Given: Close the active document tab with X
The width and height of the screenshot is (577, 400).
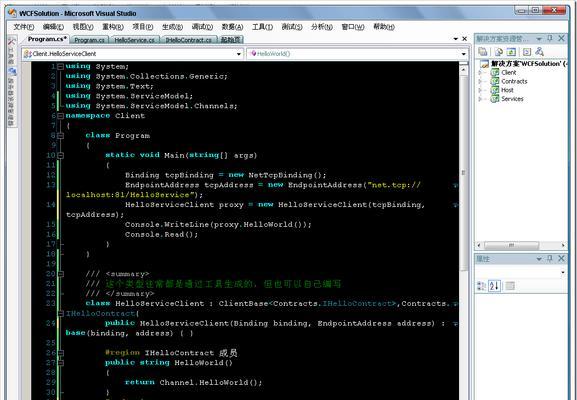Looking at the screenshot, I should [x=465, y=39].
